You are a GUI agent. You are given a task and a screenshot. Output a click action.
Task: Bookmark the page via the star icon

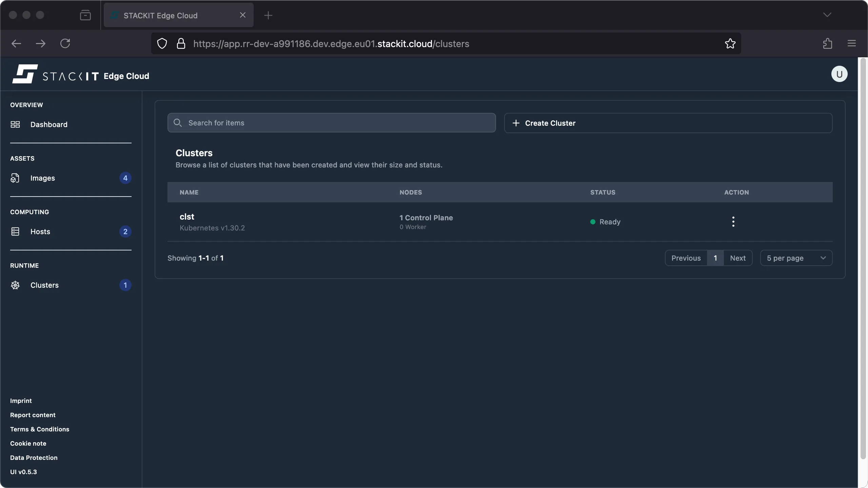click(730, 43)
